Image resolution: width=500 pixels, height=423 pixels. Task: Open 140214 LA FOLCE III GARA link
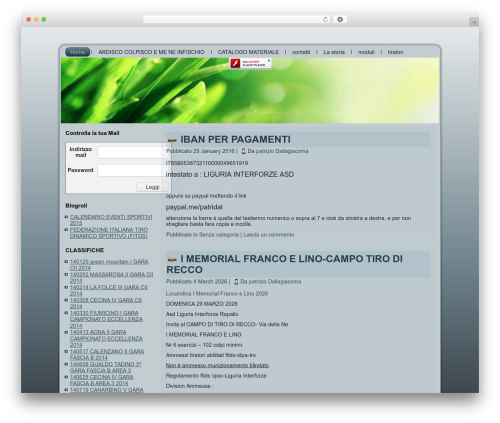[x=108, y=290]
